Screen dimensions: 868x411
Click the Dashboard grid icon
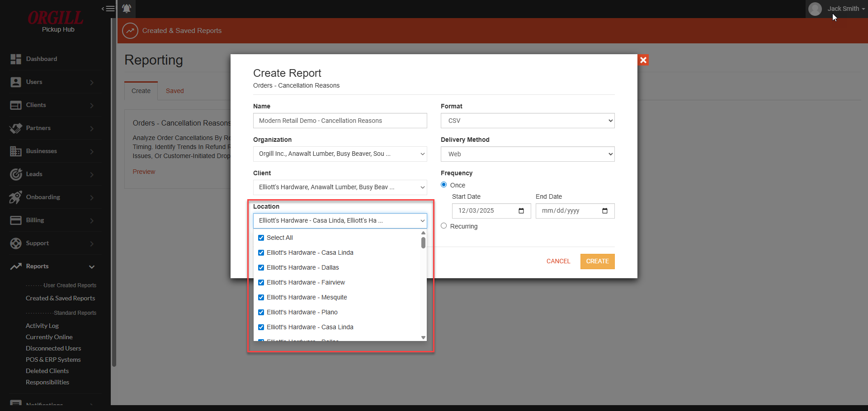pos(16,59)
